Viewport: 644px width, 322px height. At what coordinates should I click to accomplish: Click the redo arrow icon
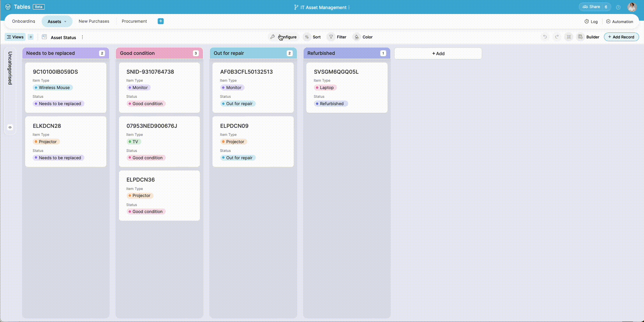[557, 37]
